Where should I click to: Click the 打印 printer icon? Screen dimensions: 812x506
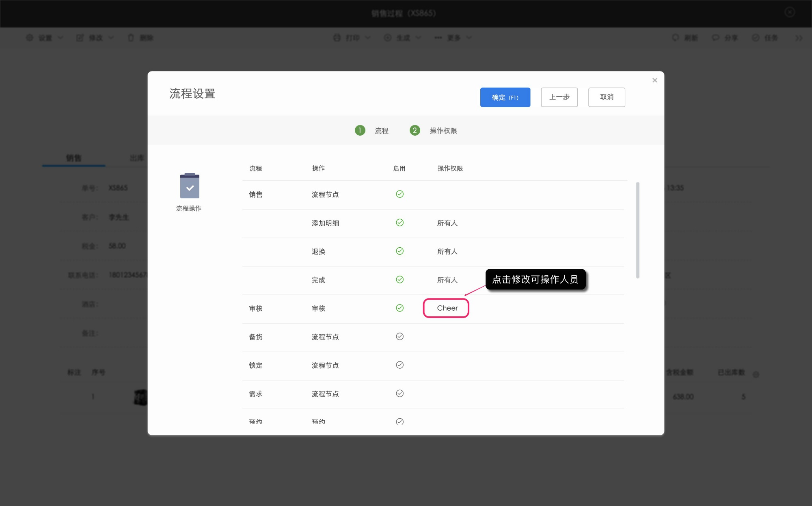(337, 37)
